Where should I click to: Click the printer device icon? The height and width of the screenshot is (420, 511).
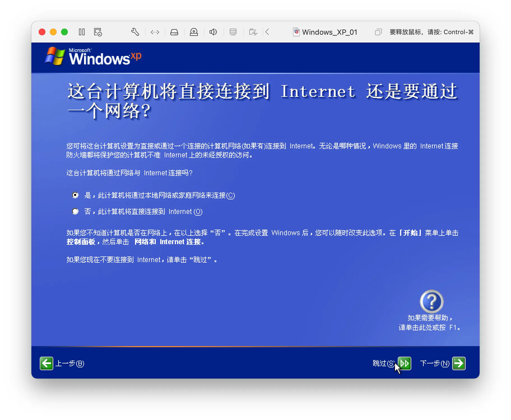233,32
